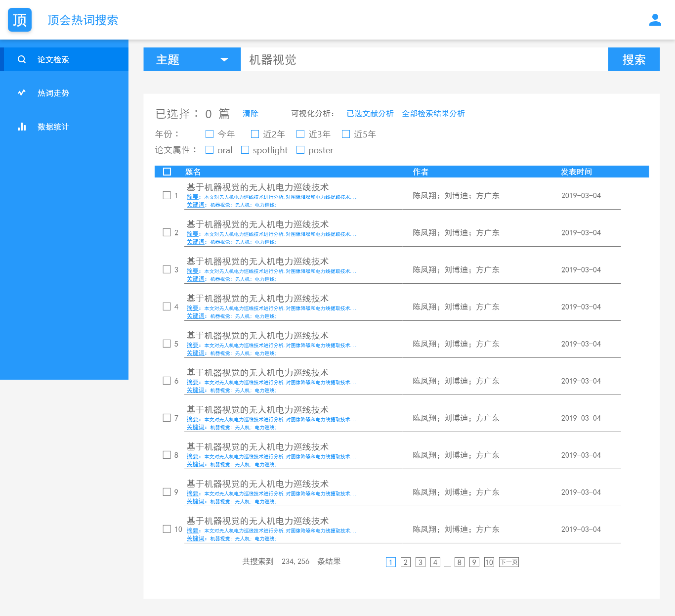Select the checkbox for result row 4
The image size is (675, 616).
click(167, 307)
